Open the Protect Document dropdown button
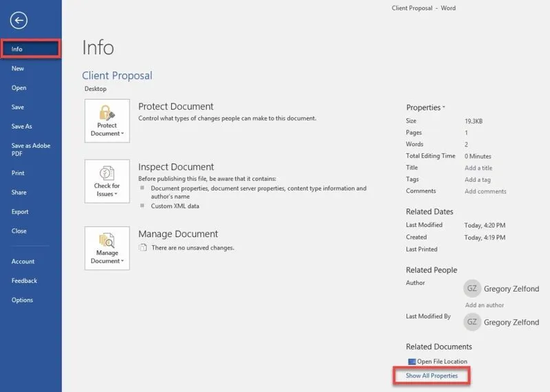The image size is (550, 392). 107,121
